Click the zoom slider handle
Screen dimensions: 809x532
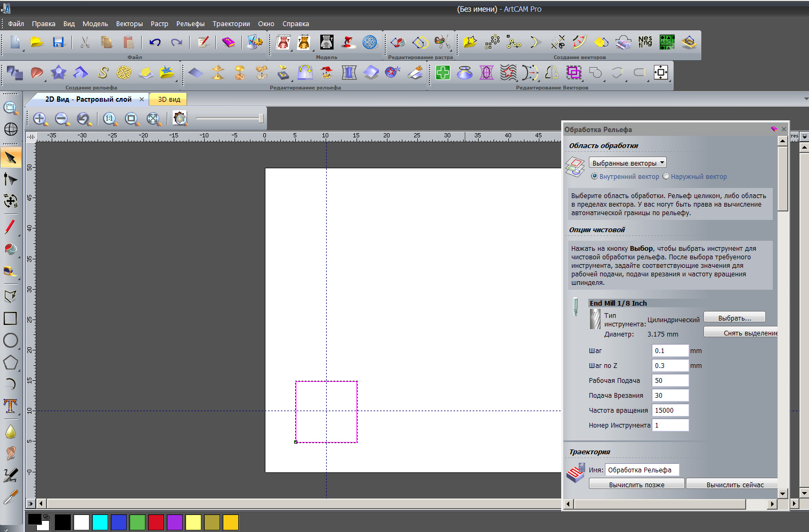(261, 118)
